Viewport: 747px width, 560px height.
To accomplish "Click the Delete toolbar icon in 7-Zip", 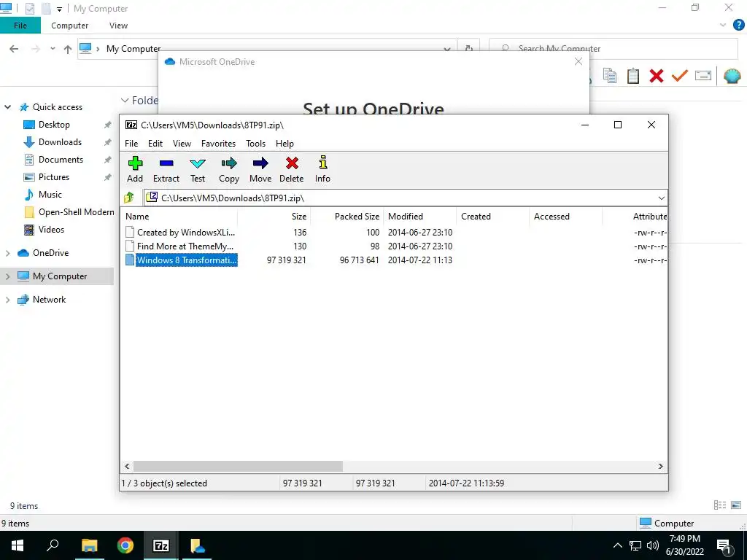I will (x=292, y=164).
